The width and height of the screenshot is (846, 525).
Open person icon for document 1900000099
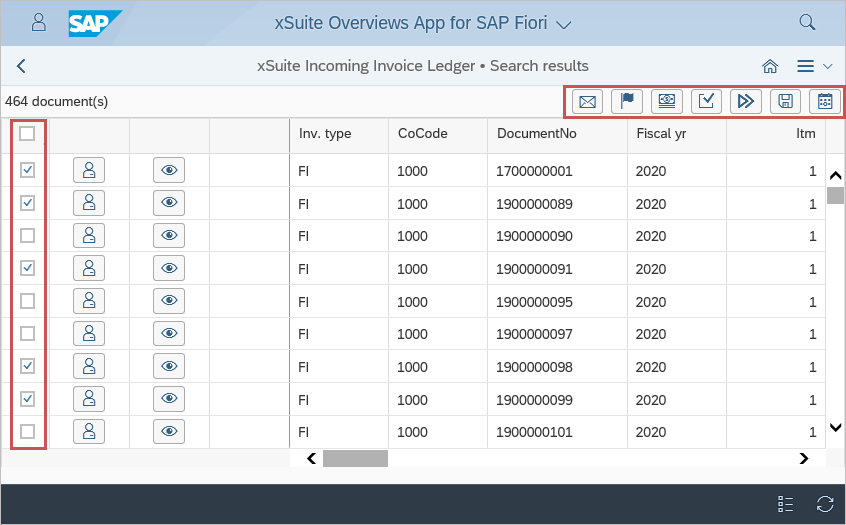coord(89,399)
